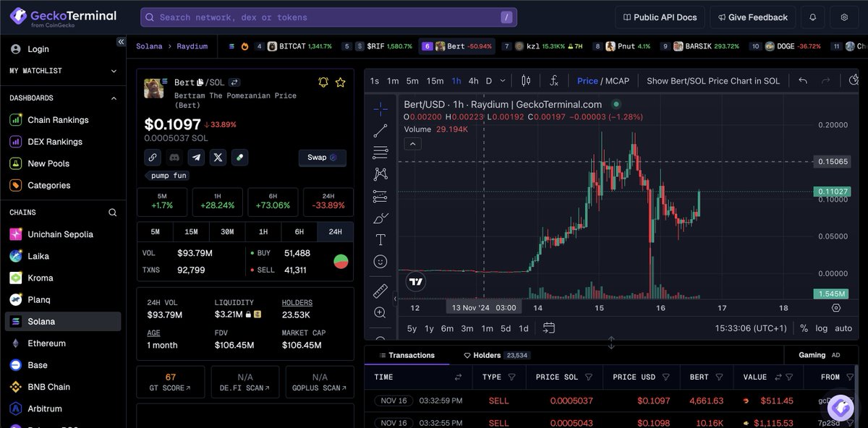The width and height of the screenshot is (868, 428).
Task: Toggle auto scale on chart
Action: click(843, 328)
